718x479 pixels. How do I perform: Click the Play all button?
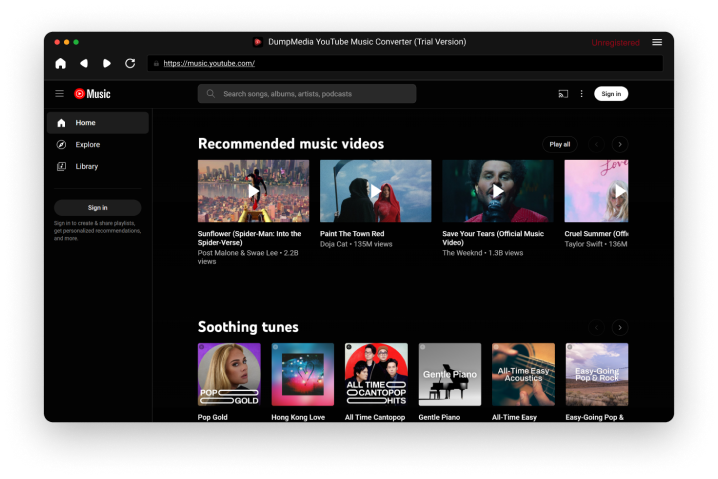[560, 144]
